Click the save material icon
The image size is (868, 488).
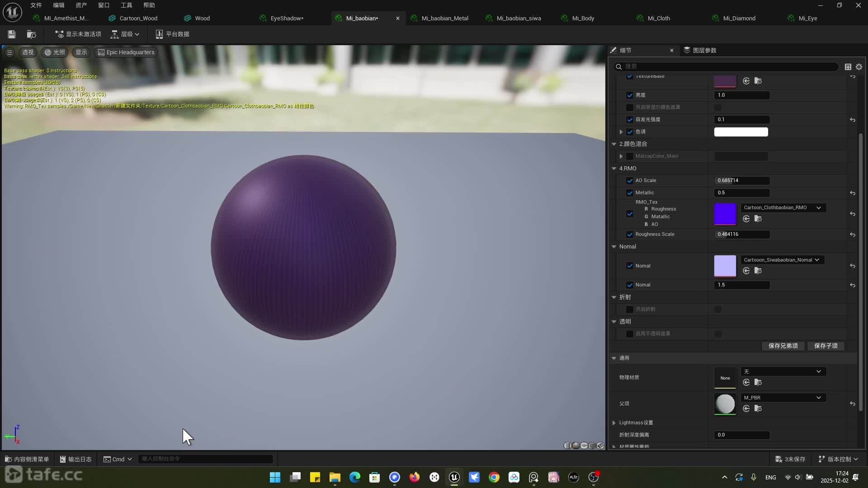pos(12,34)
